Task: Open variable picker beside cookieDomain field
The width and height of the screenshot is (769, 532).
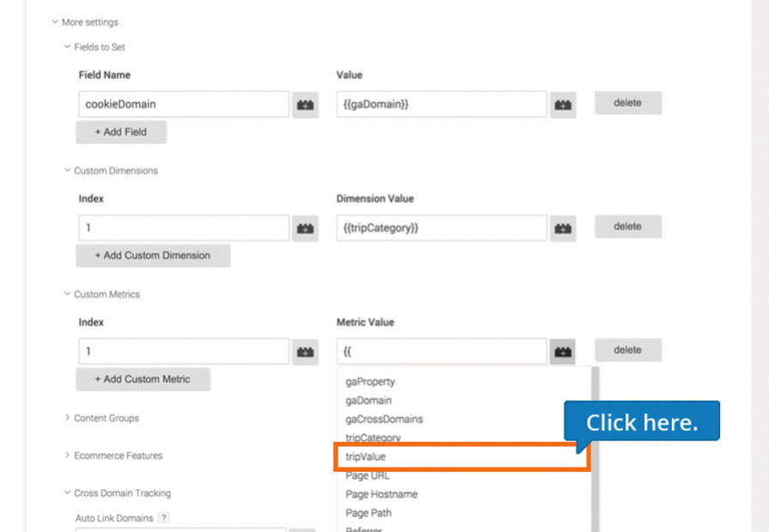Action: 305,105
